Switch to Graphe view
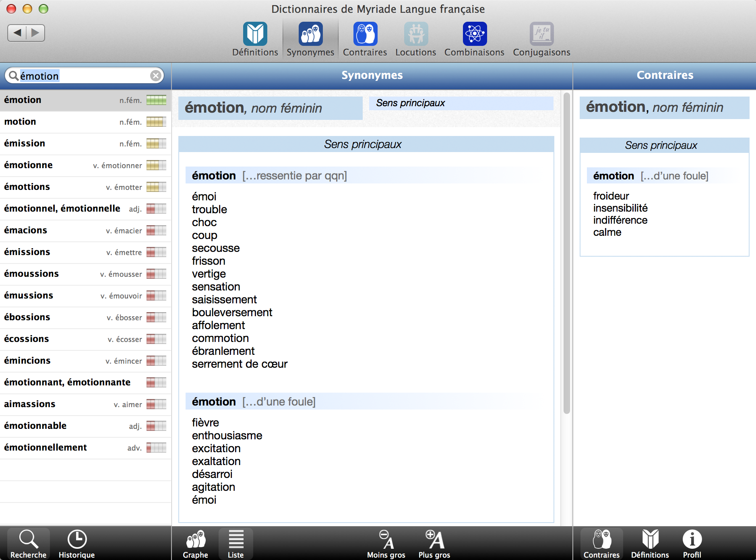 195,544
